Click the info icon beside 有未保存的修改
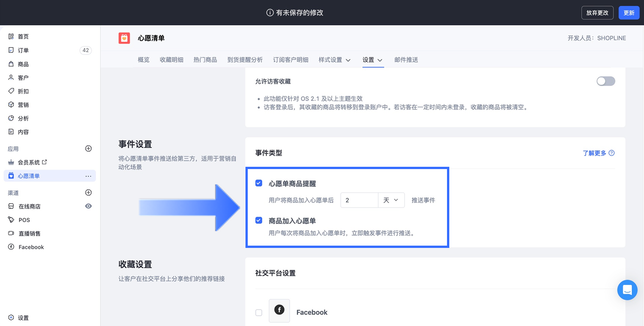 pyautogui.click(x=270, y=13)
